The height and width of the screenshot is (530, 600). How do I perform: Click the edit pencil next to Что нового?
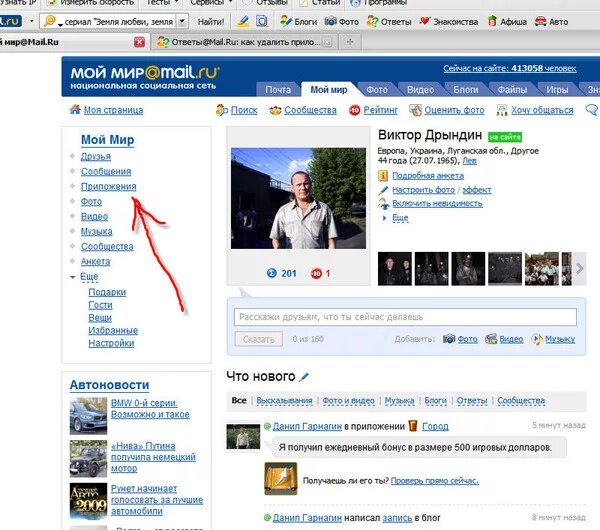coord(304,377)
